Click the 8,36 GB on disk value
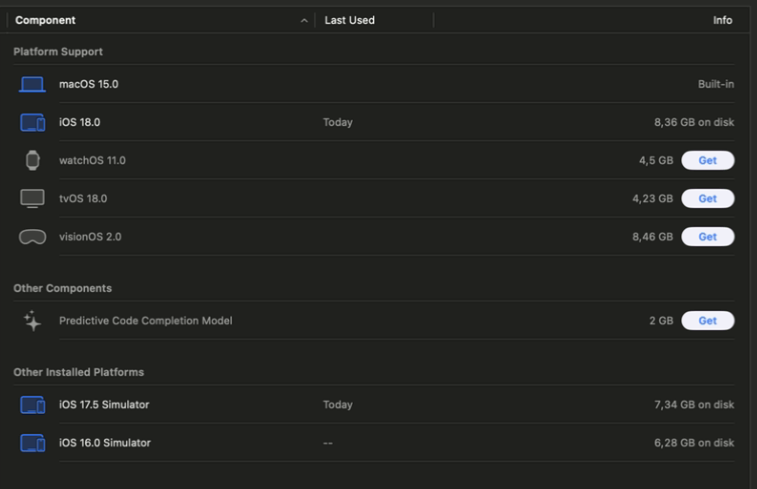Image resolution: width=757 pixels, height=489 pixels. [694, 122]
